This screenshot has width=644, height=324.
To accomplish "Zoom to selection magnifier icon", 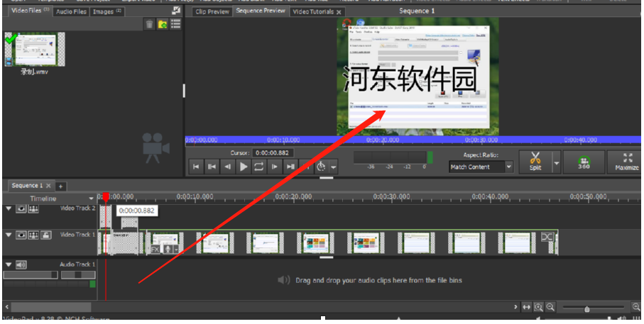I will [x=538, y=307].
